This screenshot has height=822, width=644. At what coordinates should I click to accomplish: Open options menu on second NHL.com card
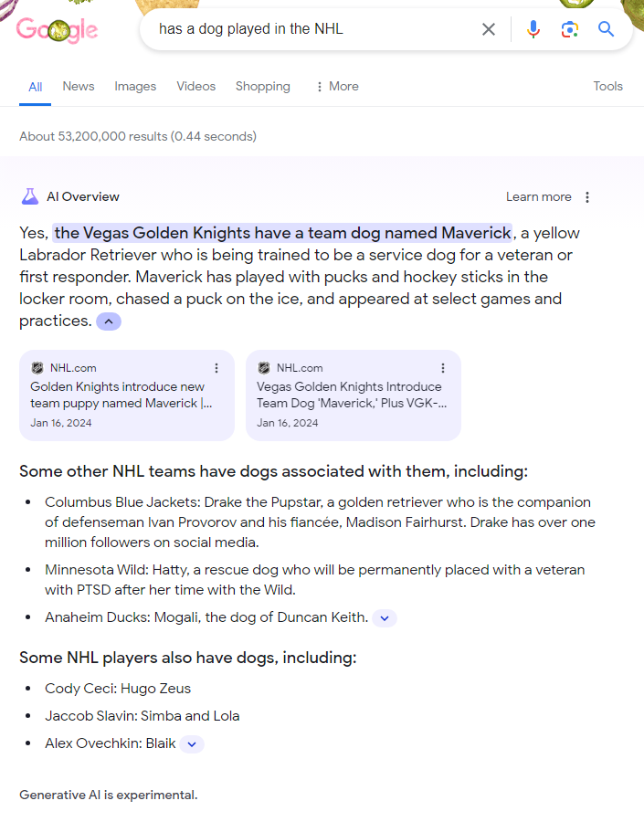[x=442, y=367]
